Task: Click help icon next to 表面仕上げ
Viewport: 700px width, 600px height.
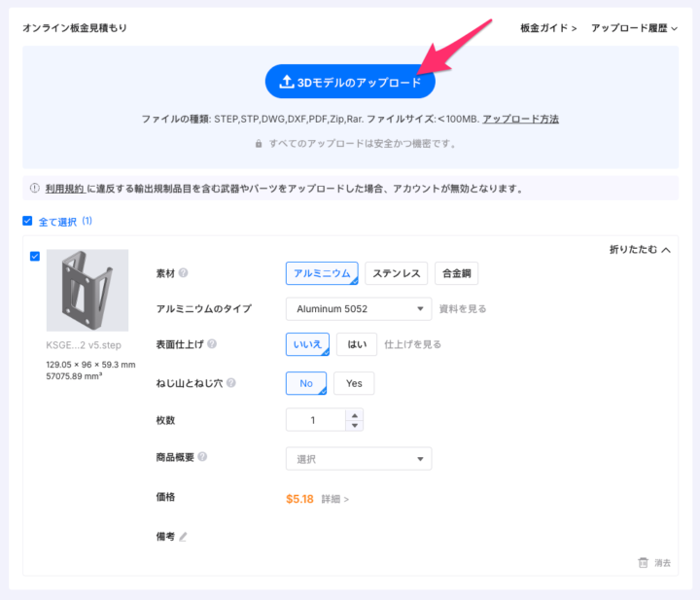Action: (212, 344)
